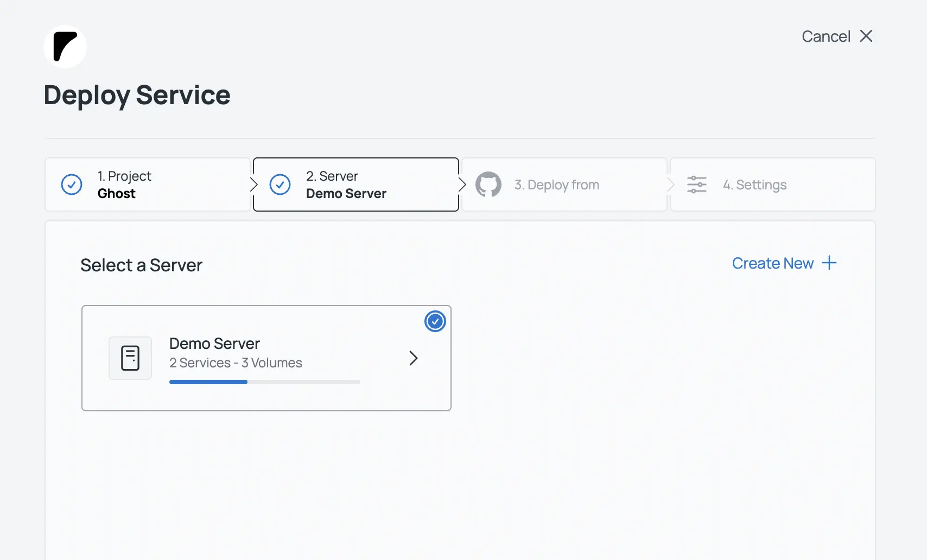Click the Create New link

pyautogui.click(x=773, y=263)
